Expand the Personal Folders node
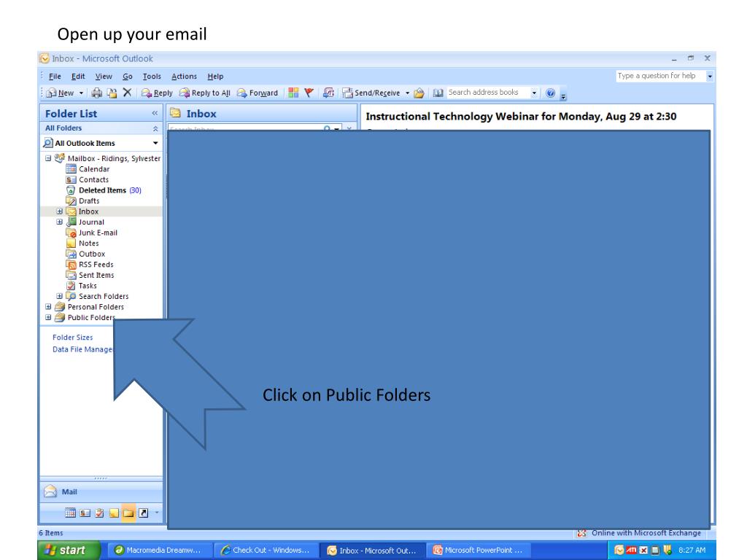 (x=48, y=307)
